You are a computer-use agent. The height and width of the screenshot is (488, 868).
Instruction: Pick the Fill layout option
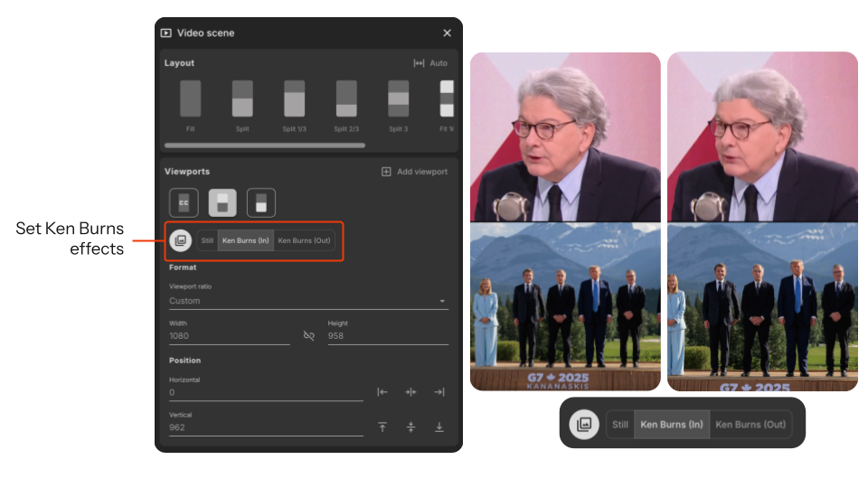pos(191,99)
